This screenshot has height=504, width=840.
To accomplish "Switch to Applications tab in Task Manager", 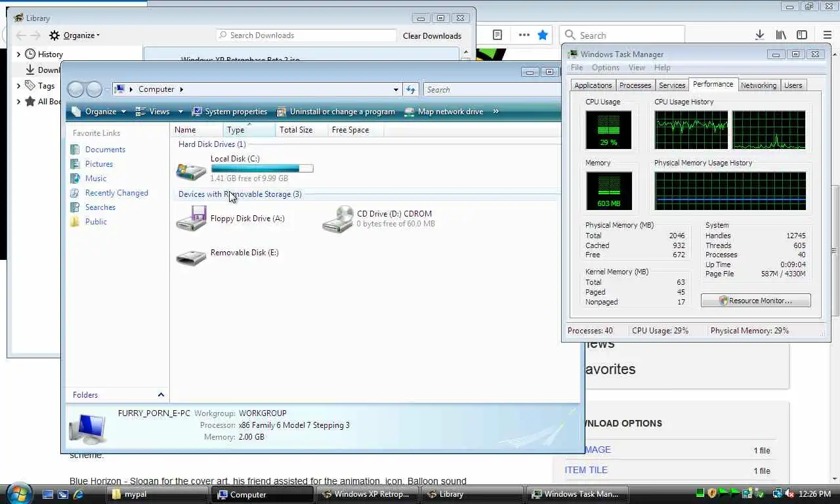I will tap(593, 85).
